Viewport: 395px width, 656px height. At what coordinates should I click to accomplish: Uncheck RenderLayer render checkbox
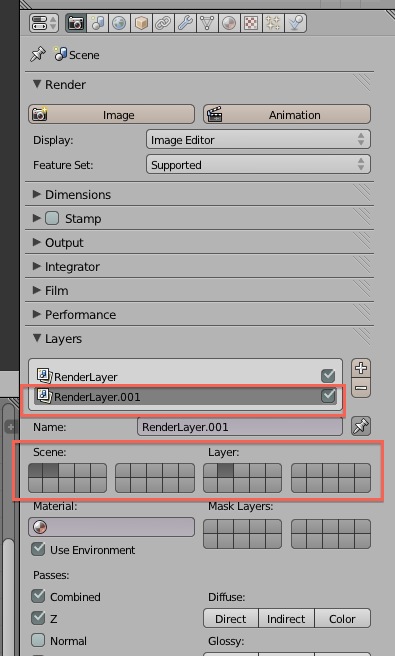(x=328, y=376)
